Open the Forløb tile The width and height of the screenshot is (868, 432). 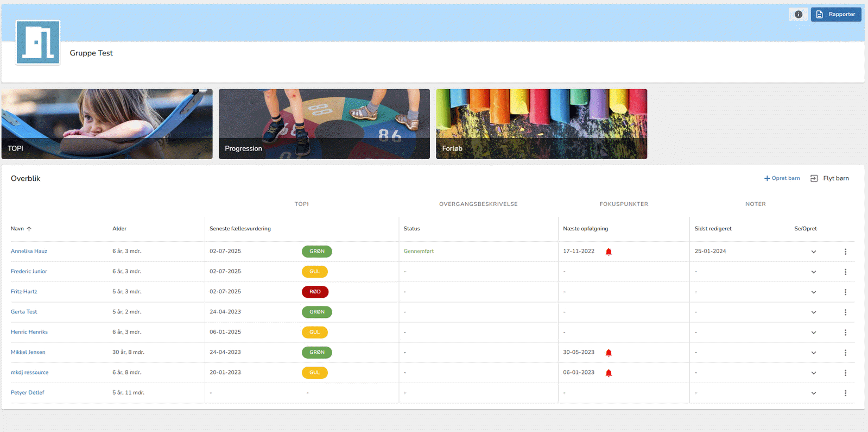[x=541, y=124]
